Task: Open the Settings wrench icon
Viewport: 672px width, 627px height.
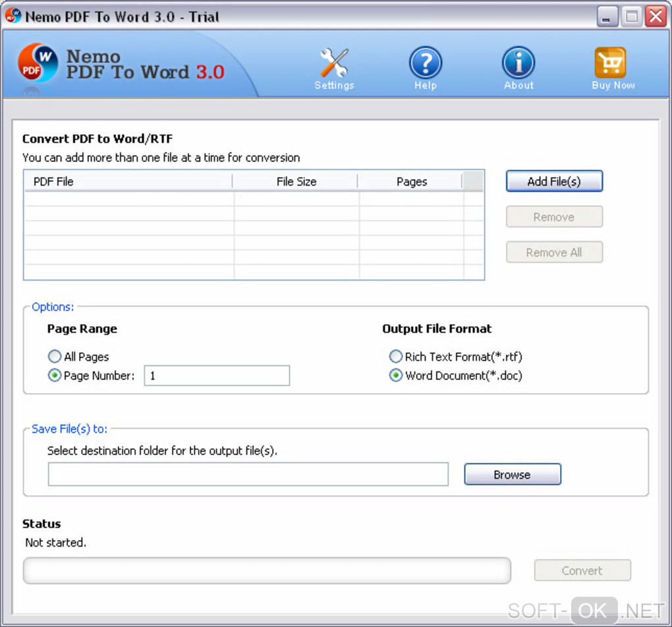Action: click(334, 63)
